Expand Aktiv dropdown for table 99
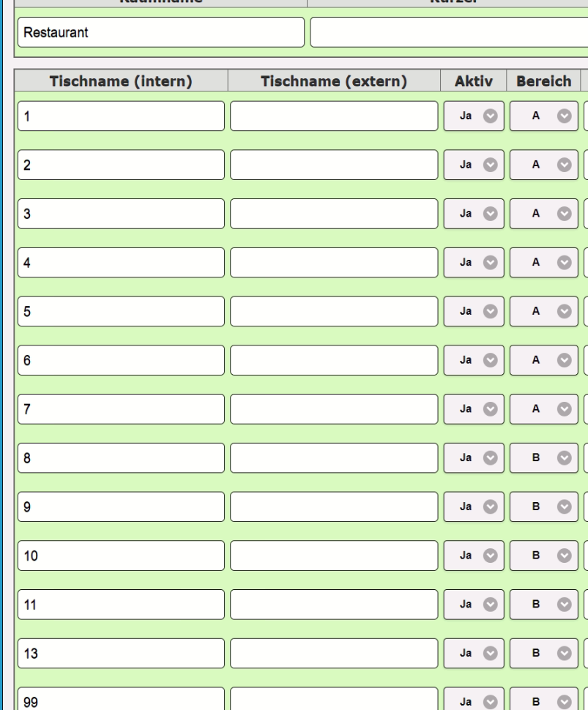 point(474,701)
